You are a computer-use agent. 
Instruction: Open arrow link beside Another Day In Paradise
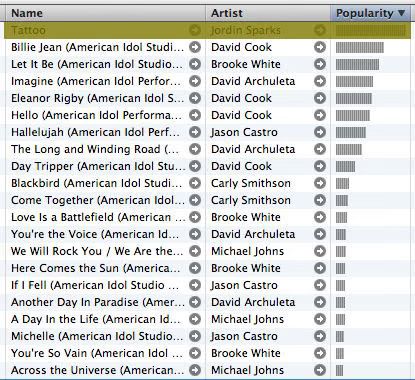click(195, 302)
